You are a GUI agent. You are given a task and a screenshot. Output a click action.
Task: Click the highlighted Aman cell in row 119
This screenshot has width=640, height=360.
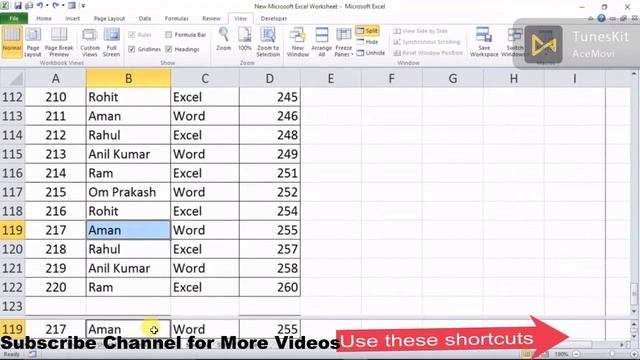tap(128, 230)
